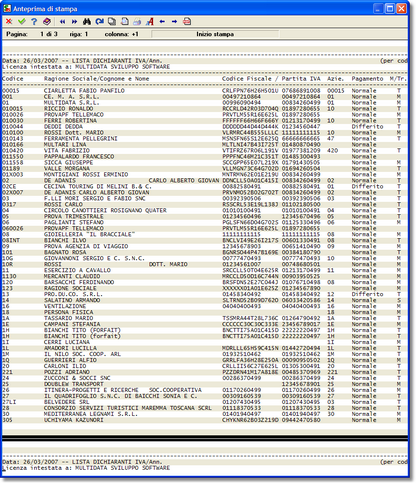The image size is (416, 484).
Task: Select the row 'GIOIELLERIA "IL BRACCIALE"'
Action: (x=205, y=235)
